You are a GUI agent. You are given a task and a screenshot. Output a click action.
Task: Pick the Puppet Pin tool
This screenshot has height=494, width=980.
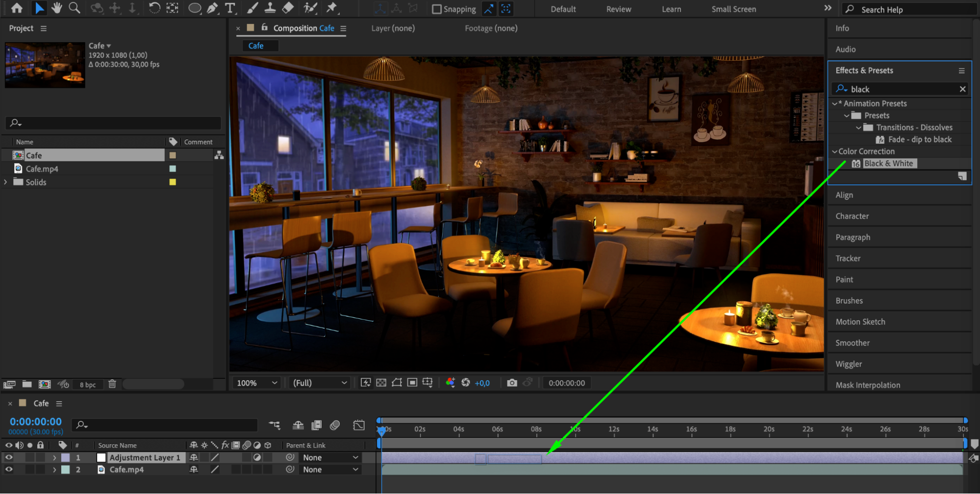tap(332, 8)
